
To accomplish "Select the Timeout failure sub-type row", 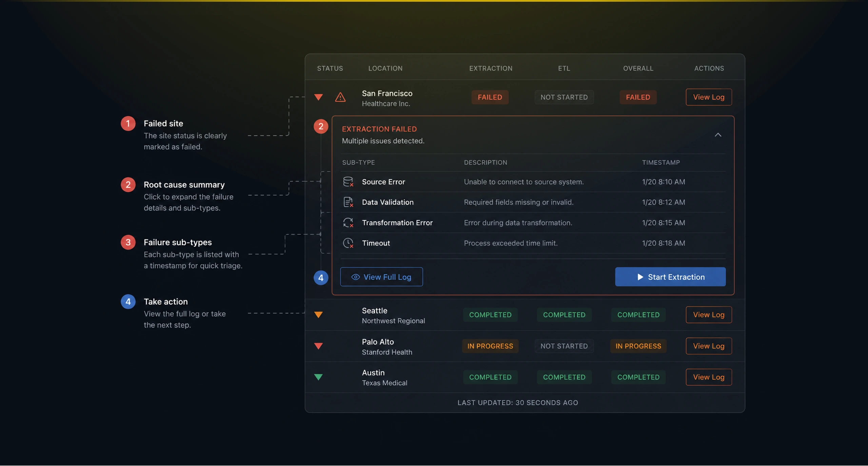I will point(533,243).
